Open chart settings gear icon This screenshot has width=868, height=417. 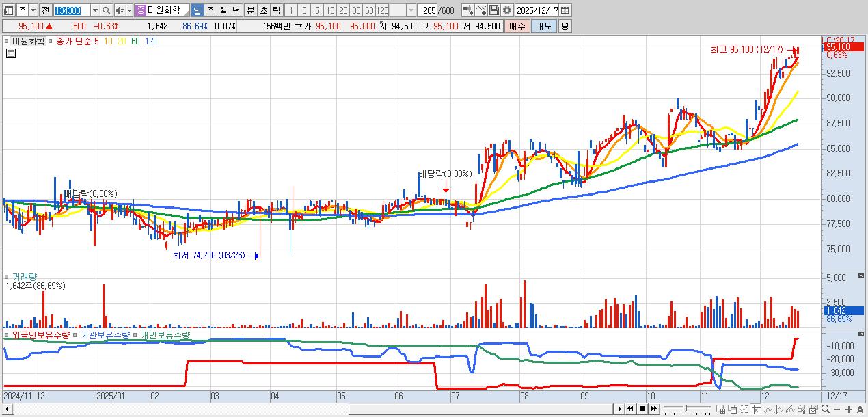click(x=506, y=10)
